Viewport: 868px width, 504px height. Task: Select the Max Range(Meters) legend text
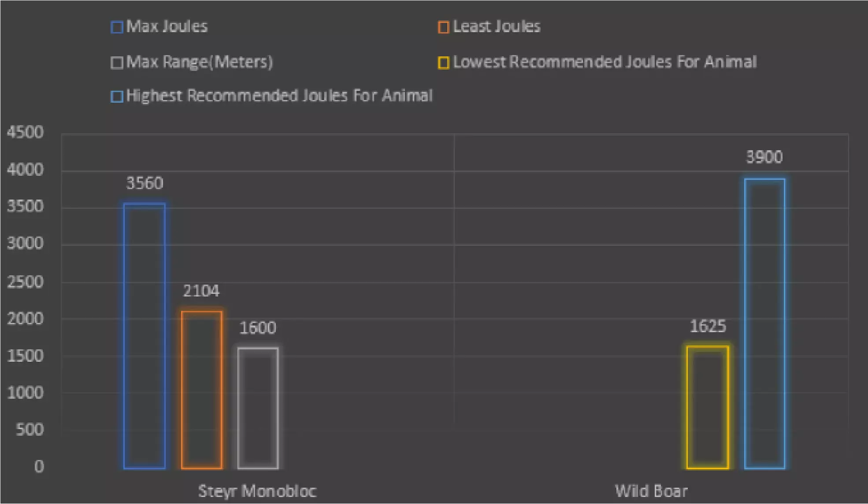pos(199,62)
